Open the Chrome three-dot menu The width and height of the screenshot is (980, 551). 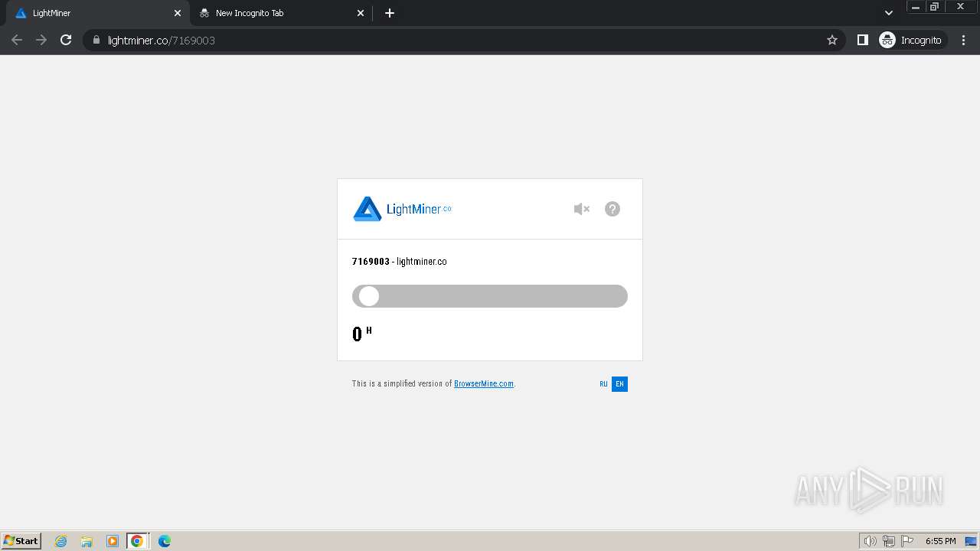pyautogui.click(x=964, y=40)
